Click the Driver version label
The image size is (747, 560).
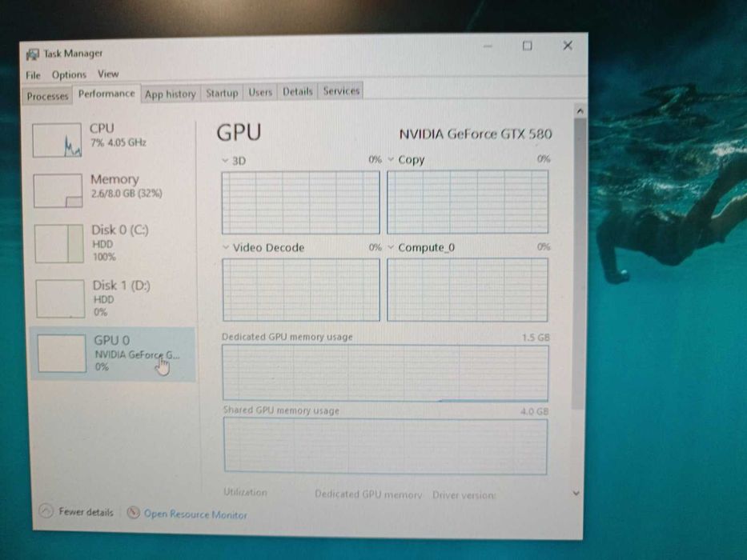click(464, 495)
